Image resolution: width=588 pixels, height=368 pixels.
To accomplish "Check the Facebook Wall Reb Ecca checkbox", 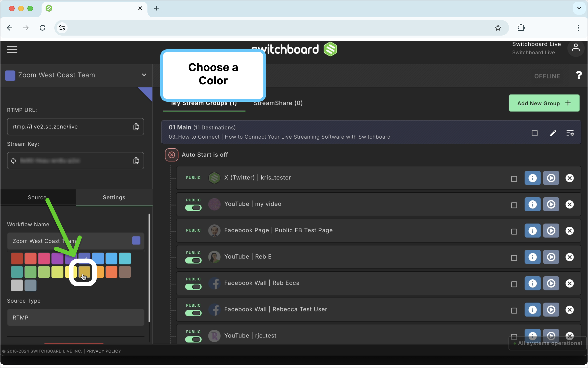I will coord(514,284).
